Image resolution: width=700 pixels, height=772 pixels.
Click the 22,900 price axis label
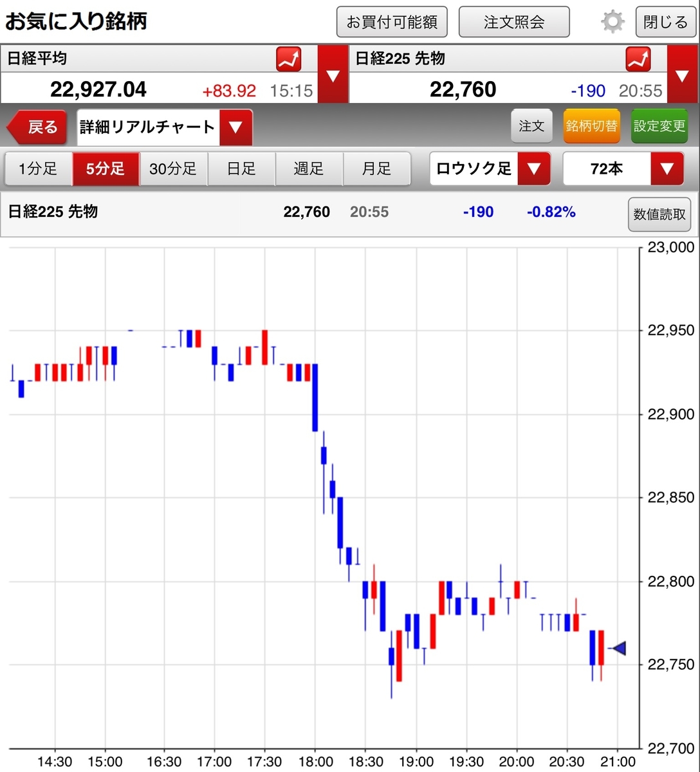pyautogui.click(x=671, y=414)
